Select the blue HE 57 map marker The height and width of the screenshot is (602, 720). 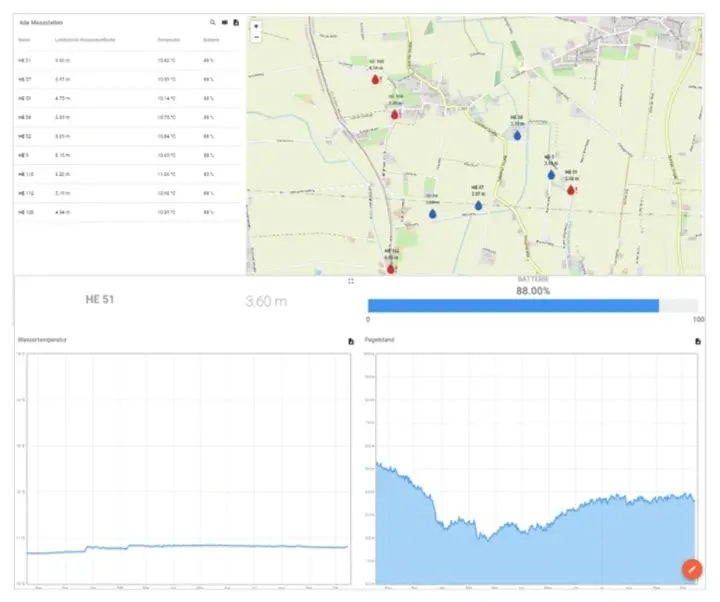pos(478,205)
